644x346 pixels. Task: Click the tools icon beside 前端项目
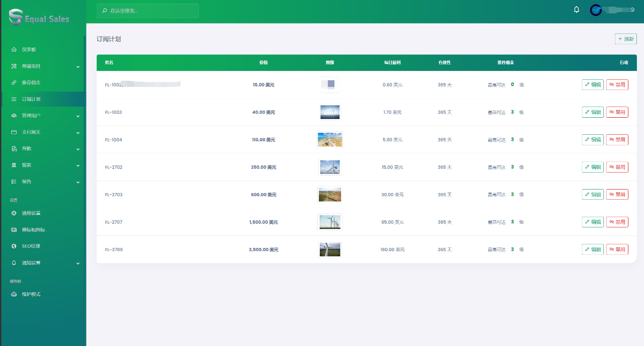tap(14, 66)
